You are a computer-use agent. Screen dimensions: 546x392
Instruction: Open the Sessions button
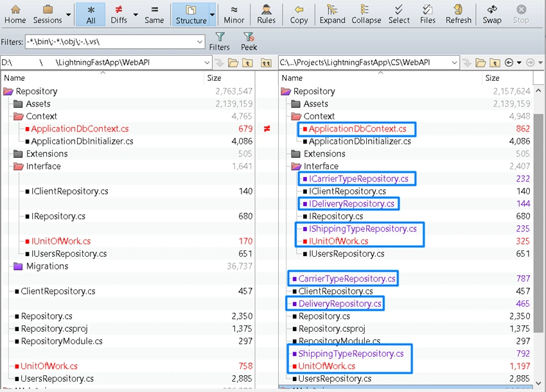(x=48, y=14)
